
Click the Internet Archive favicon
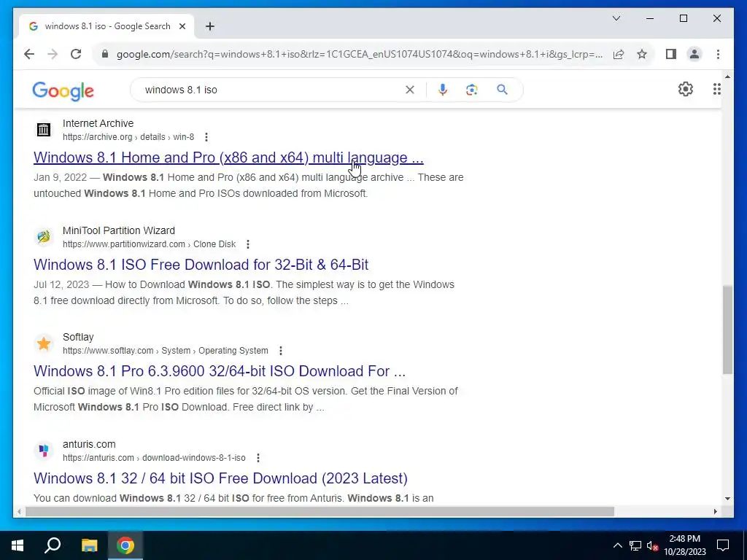[x=44, y=130]
